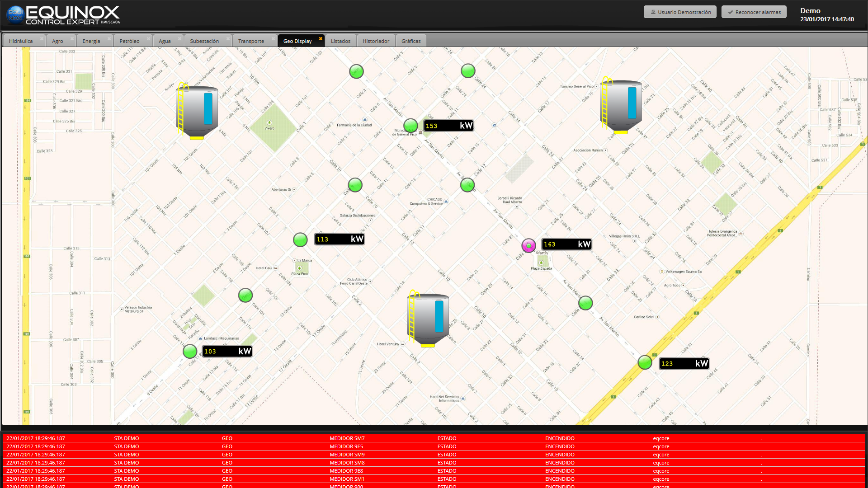Select the Listados tab
Screen dimensions: 868x488
point(340,41)
